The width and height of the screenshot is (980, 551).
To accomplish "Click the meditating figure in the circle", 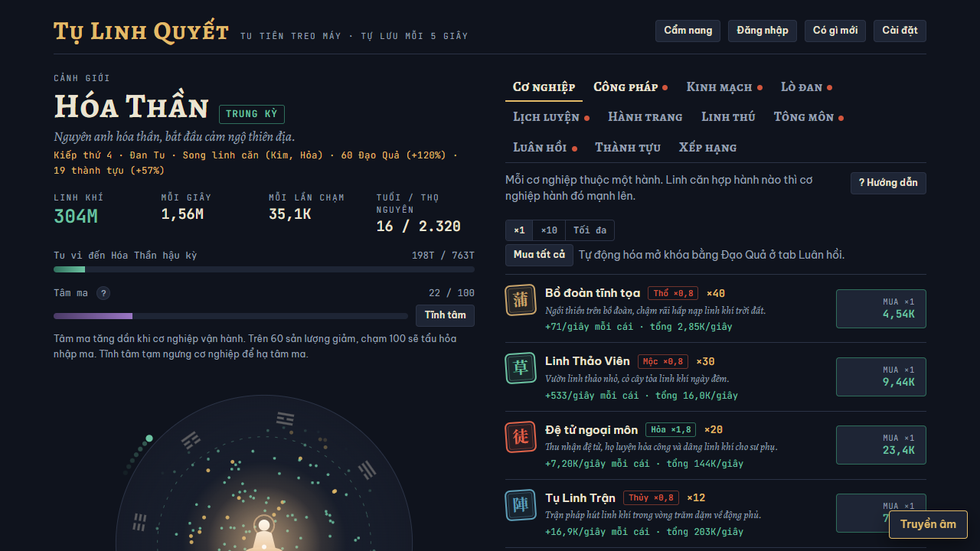I will (x=264, y=534).
